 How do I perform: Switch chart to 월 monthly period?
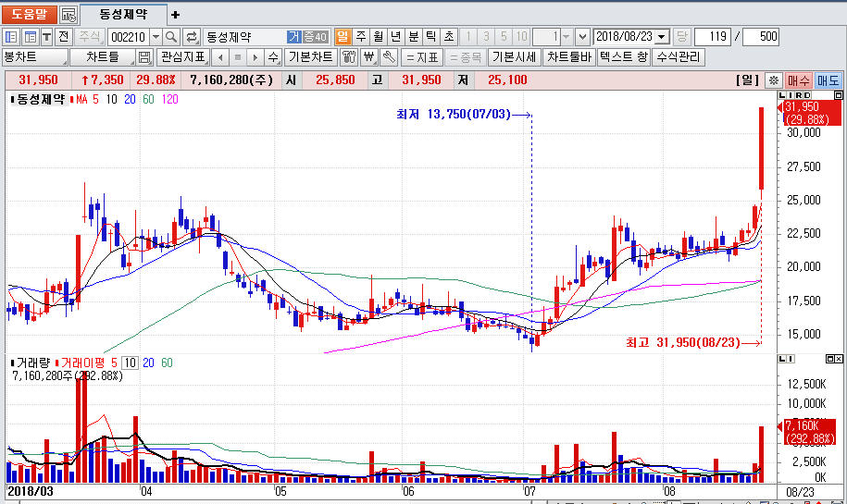click(x=378, y=37)
